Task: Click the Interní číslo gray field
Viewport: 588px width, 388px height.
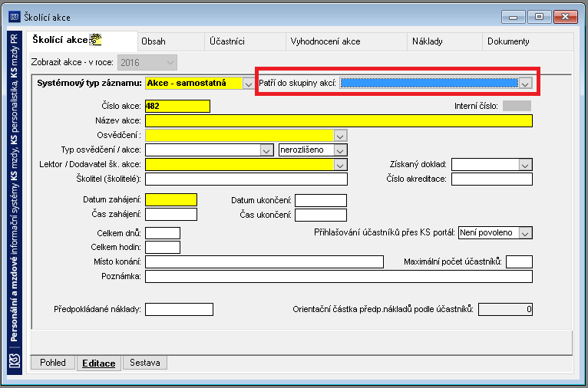Action: 517,106
